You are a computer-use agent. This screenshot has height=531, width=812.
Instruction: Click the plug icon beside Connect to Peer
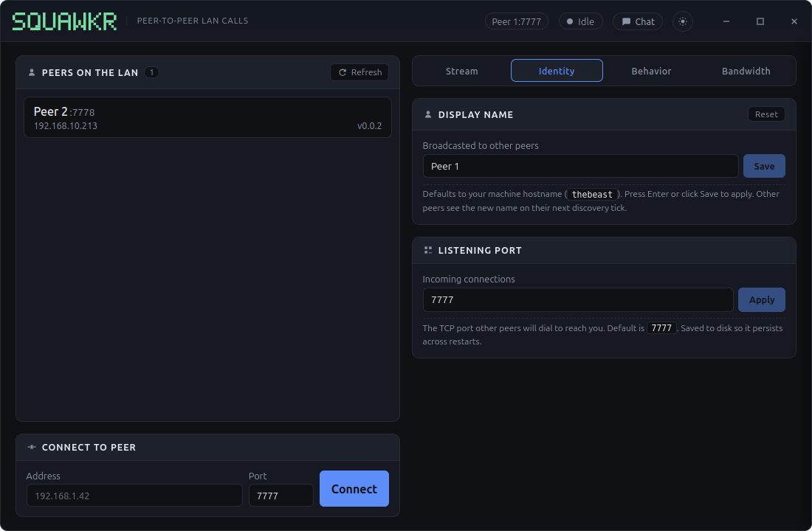32,447
